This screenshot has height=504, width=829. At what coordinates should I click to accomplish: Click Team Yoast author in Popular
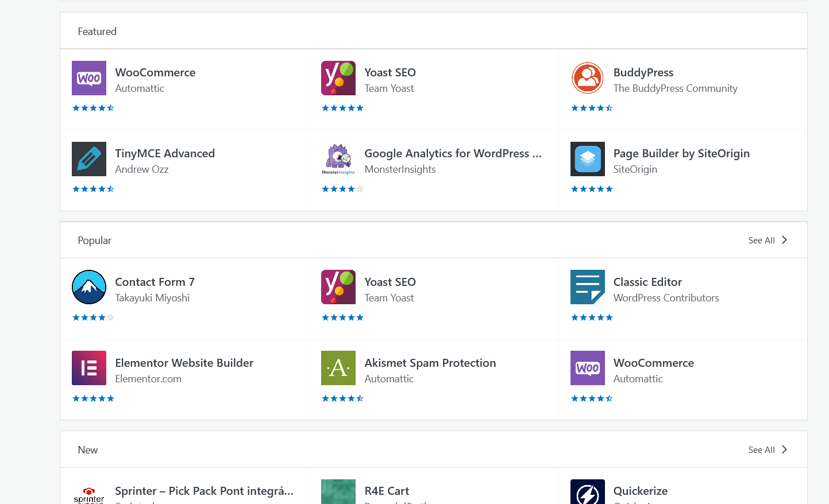coord(389,298)
